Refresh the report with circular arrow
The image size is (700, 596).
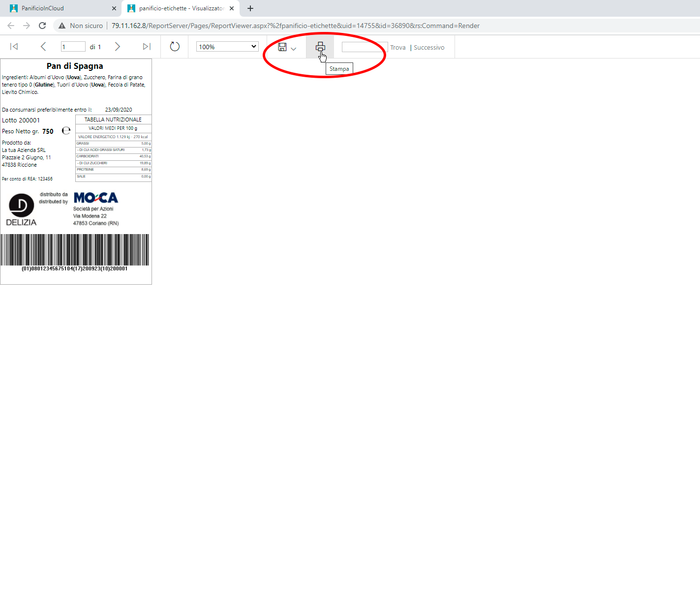(175, 46)
